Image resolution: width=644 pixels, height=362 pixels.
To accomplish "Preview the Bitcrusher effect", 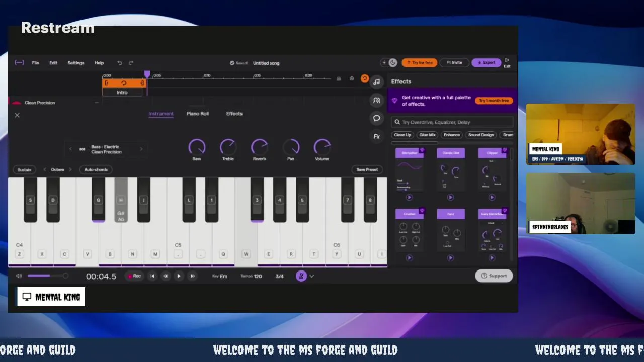I will point(409,198).
